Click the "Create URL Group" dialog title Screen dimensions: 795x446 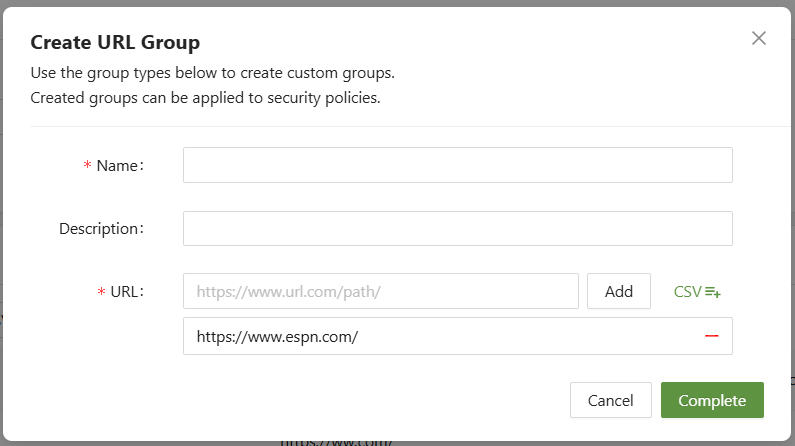(115, 42)
